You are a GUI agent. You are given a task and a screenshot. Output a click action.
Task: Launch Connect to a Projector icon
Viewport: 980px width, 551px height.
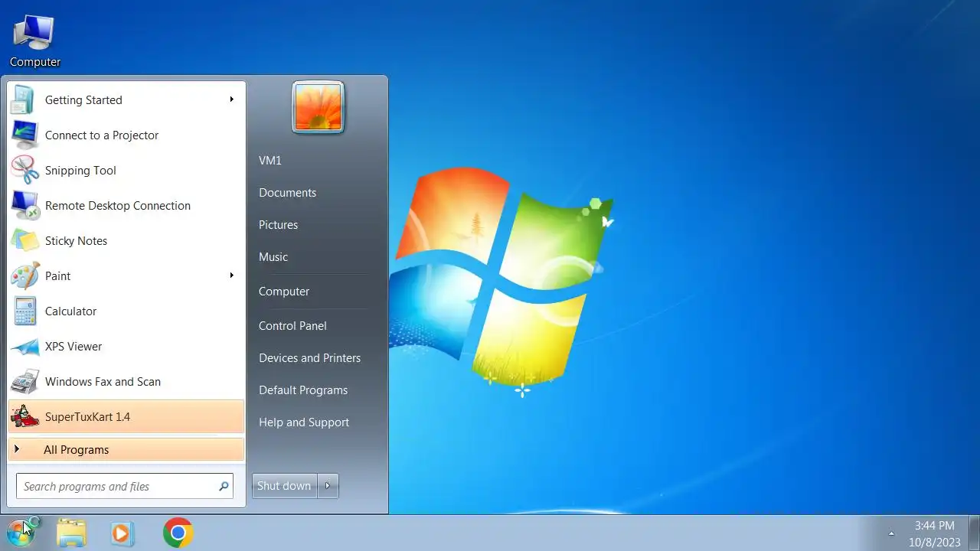(x=24, y=135)
